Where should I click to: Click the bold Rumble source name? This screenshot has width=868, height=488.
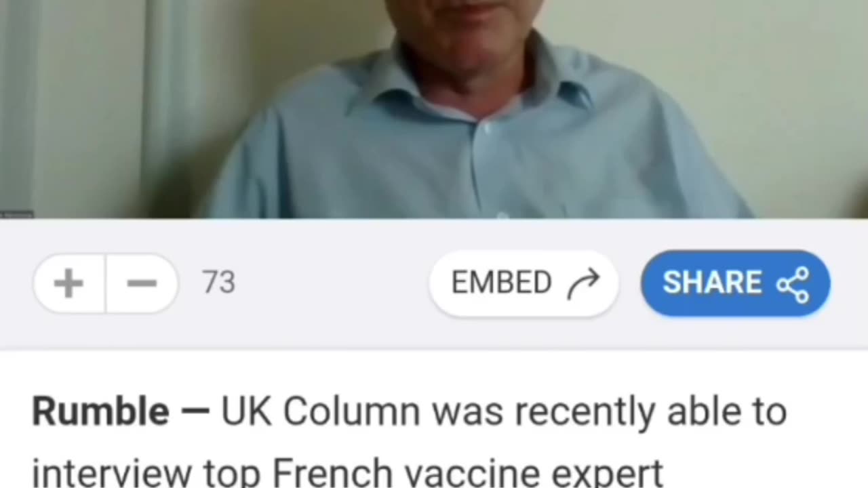[100, 411]
